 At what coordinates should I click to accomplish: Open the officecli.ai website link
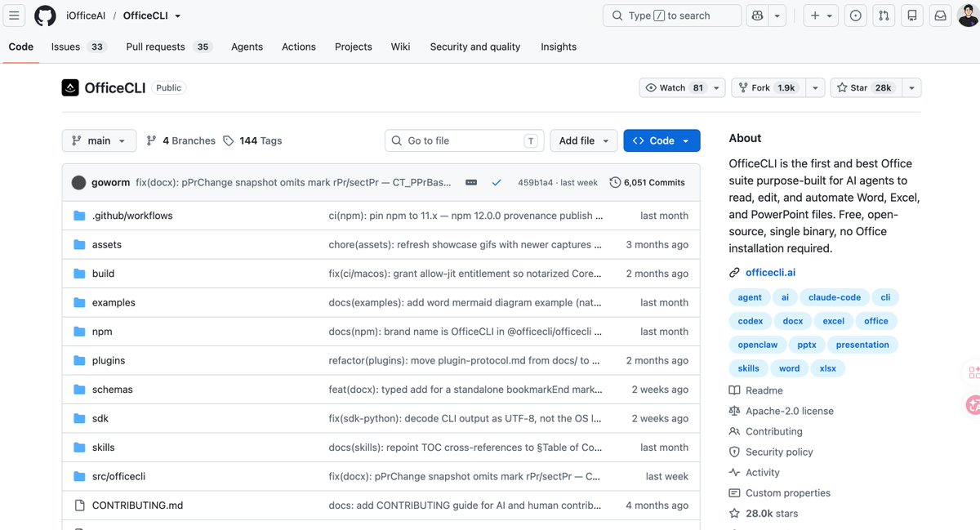(x=770, y=273)
